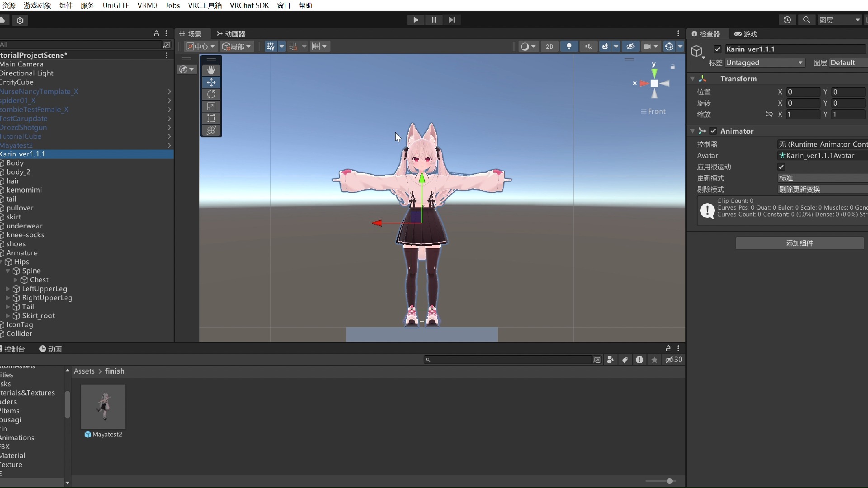Click the hierarchy search field
Image resolution: width=868 pixels, height=488 pixels.
click(81, 44)
